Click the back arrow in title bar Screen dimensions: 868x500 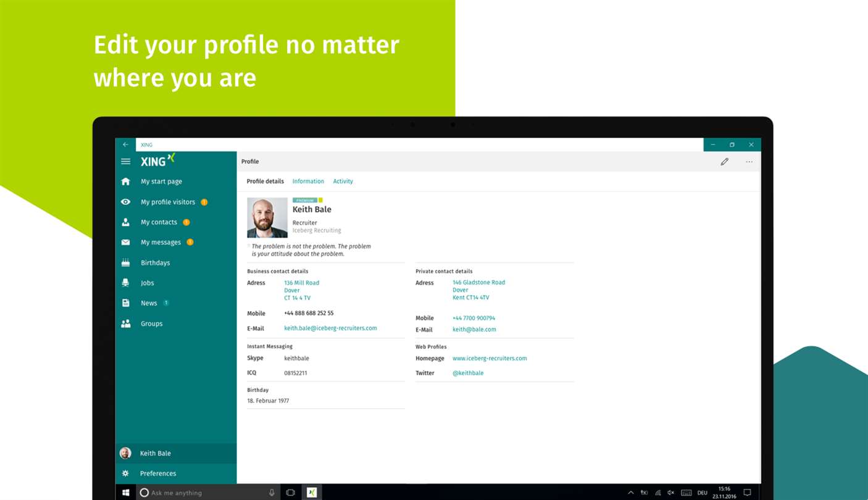pos(126,144)
